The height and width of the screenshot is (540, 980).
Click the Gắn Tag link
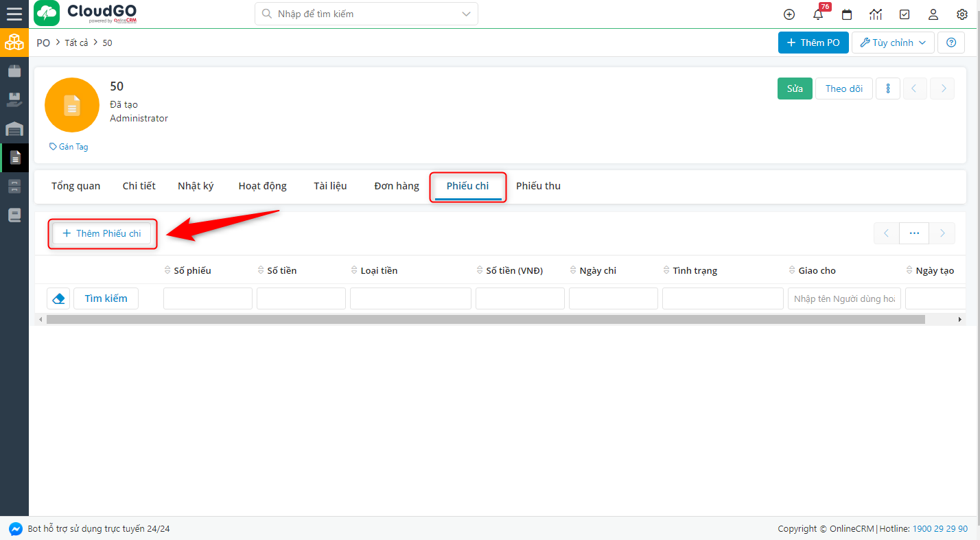pyautogui.click(x=68, y=146)
